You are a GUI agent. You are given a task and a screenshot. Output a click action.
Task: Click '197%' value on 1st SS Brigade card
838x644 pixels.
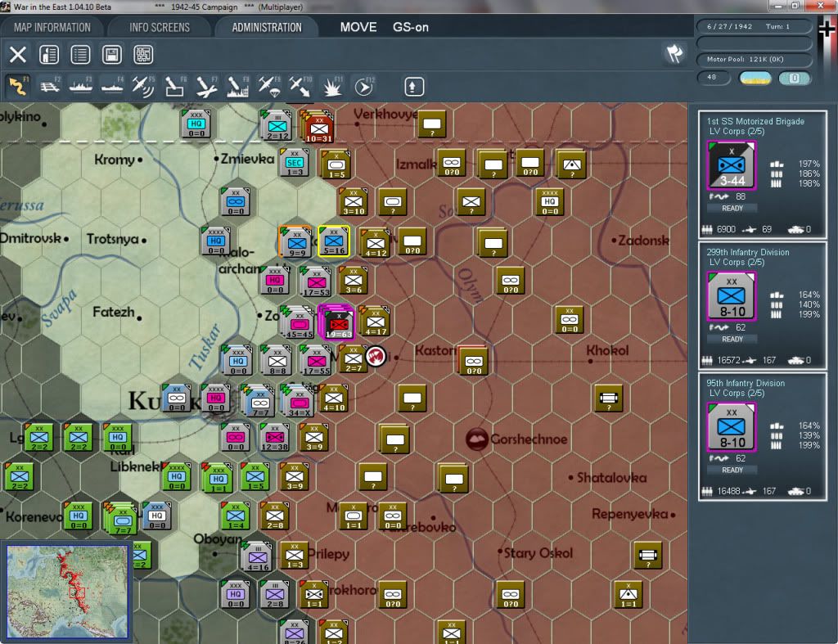pyautogui.click(x=809, y=164)
